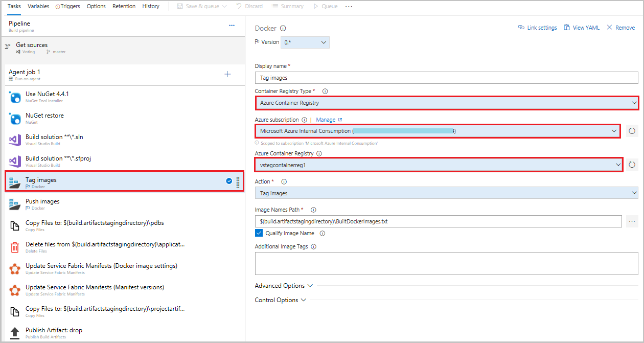The height and width of the screenshot is (343, 644).
Task: Click the Copy Files icon for the pdbs task
Action: [15, 225]
